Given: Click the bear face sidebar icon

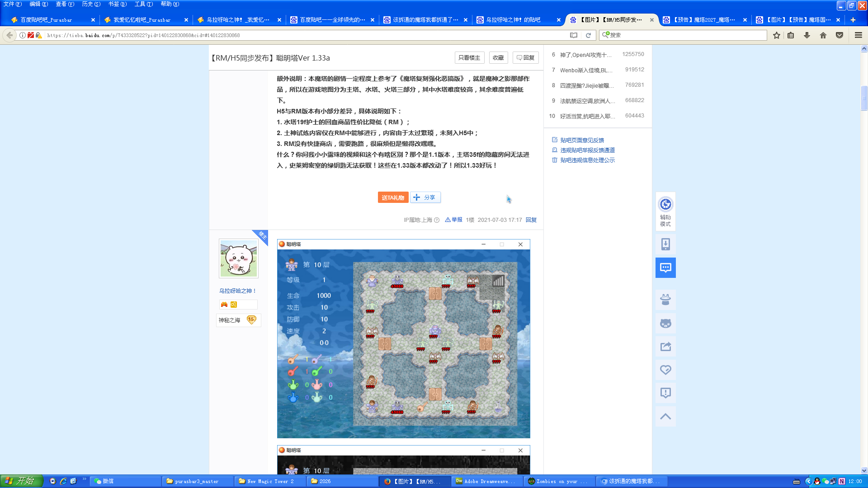Looking at the screenshot, I should 665,324.
